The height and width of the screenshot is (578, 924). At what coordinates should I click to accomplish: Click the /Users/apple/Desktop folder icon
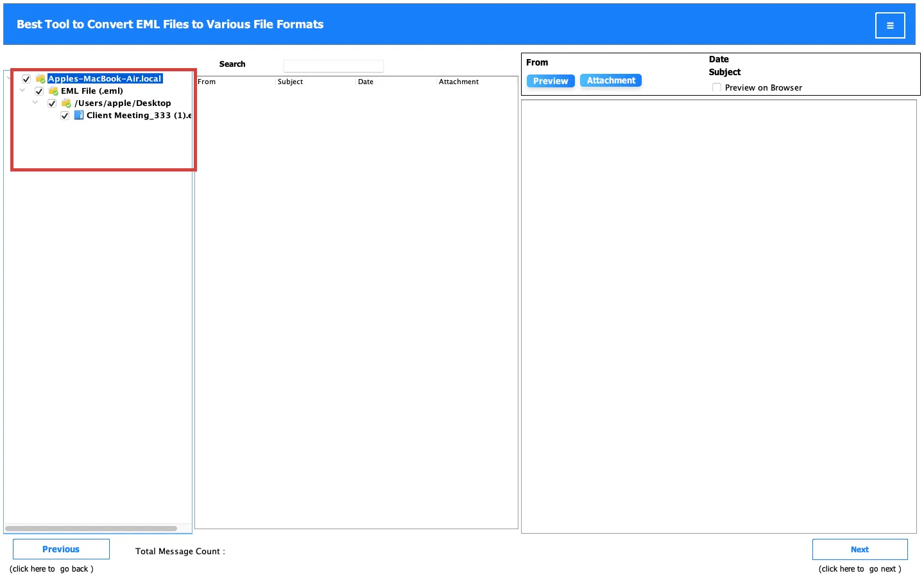click(66, 103)
